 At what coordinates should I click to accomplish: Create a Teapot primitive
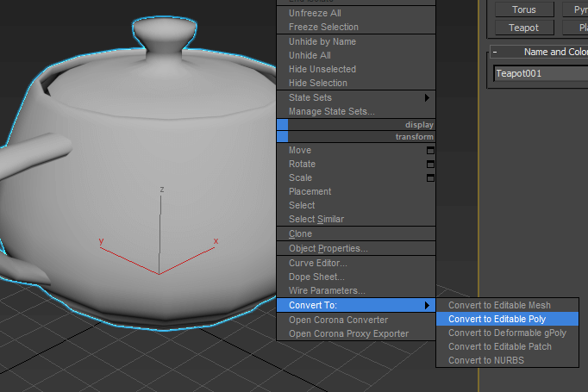pos(524,28)
